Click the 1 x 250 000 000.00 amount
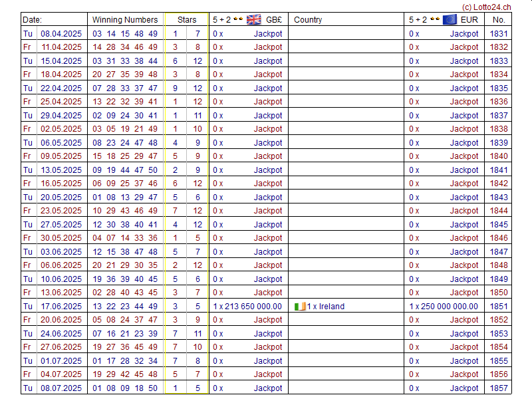Viewport: 532px width, 399px height. tap(443, 307)
